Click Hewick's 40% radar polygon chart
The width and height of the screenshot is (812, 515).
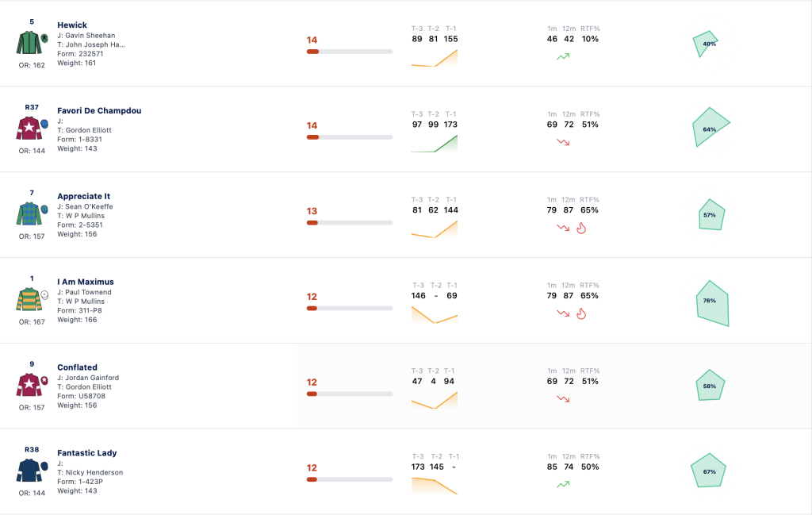pos(705,44)
